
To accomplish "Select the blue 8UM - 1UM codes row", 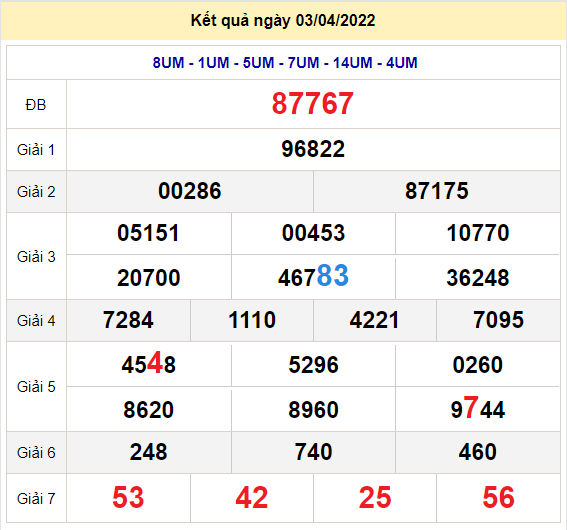I will click(285, 63).
